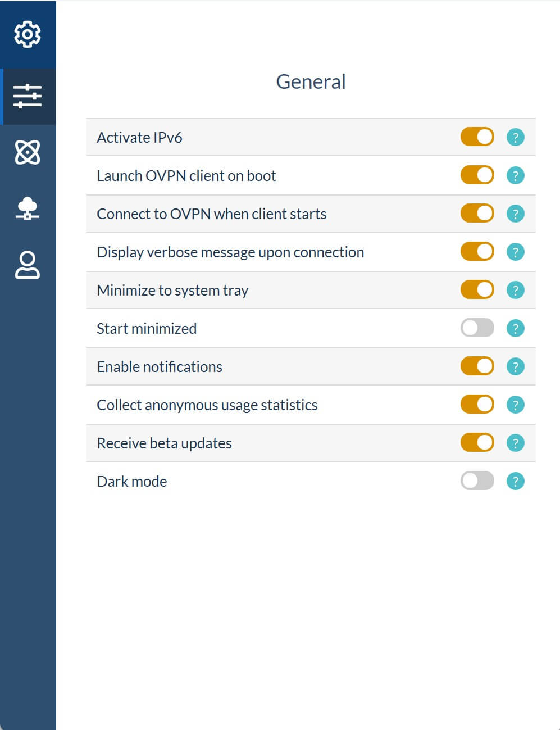The width and height of the screenshot is (560, 730).
Task: Click the Minimize to system tray label
Action: coord(172,291)
